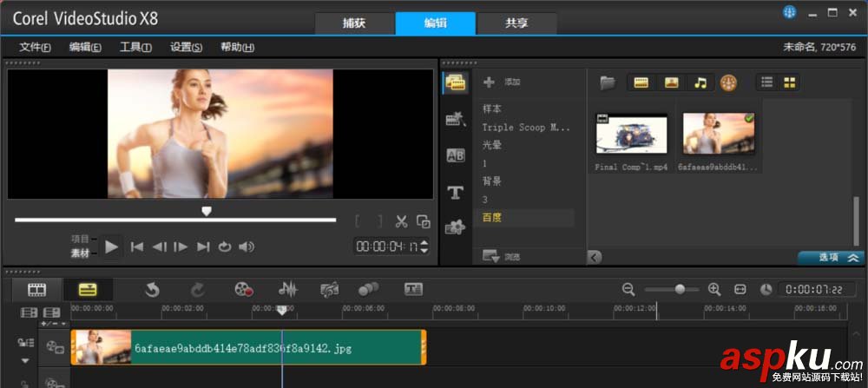Select the Final Comp~1.mp4 thumbnail
The width and height of the screenshot is (868, 388).
click(632, 134)
